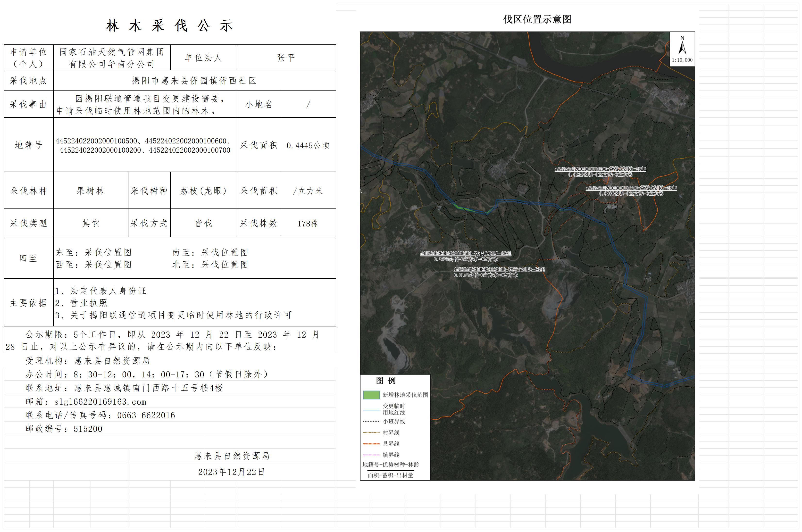
Task: Select the map label ending 100200
Action: tap(600, 169)
